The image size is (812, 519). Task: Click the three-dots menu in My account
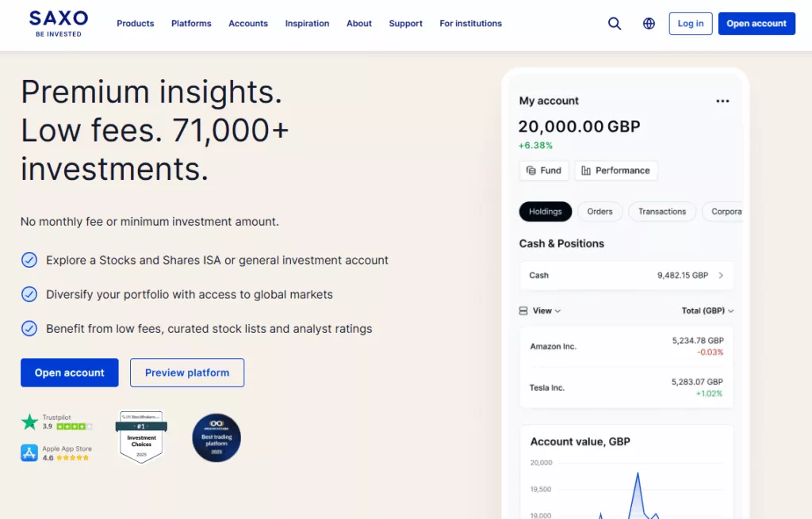[x=722, y=101]
